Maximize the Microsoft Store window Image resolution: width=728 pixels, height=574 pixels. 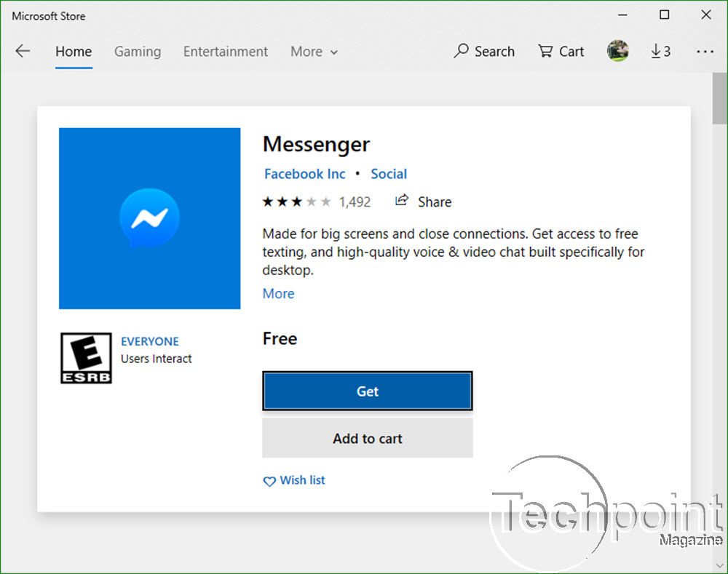(665, 15)
